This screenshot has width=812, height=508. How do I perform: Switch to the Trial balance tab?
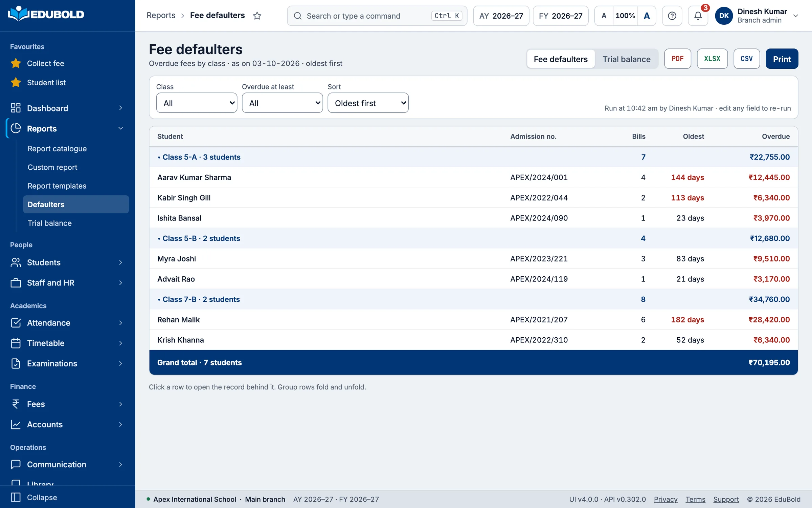click(x=626, y=59)
